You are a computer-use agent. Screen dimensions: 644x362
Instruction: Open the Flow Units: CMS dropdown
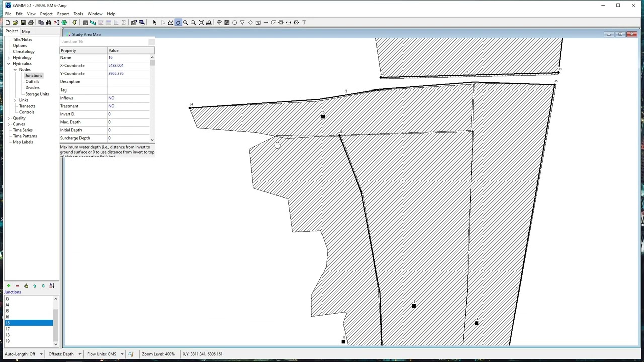tap(122, 354)
